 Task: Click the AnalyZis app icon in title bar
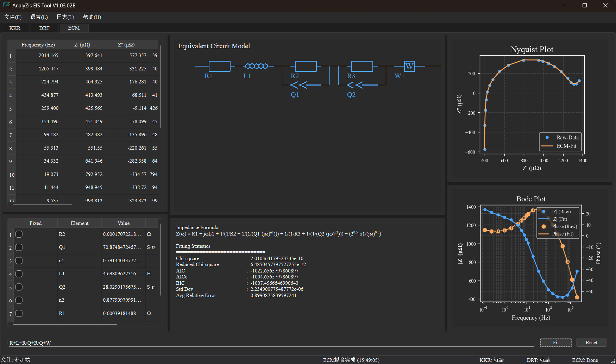pos(7,5)
